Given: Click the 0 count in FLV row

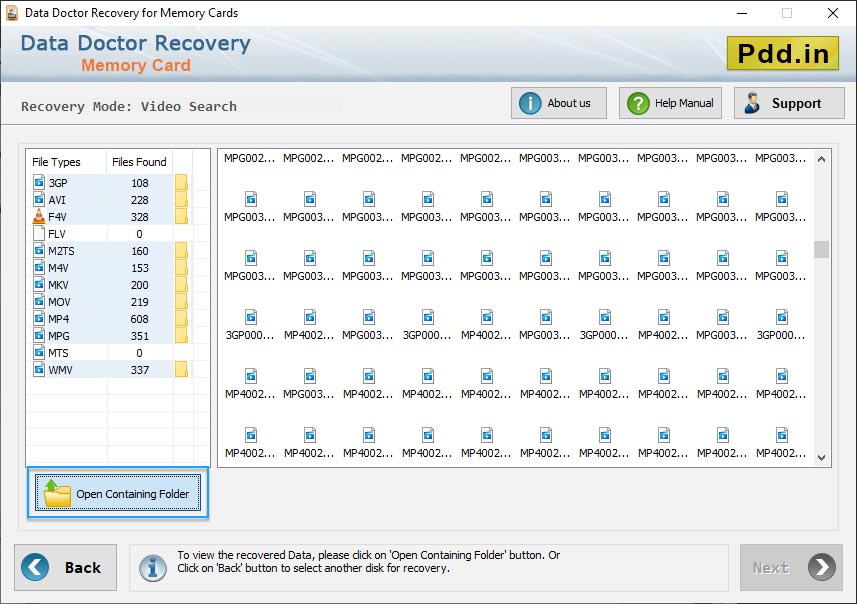Looking at the screenshot, I should [139, 233].
